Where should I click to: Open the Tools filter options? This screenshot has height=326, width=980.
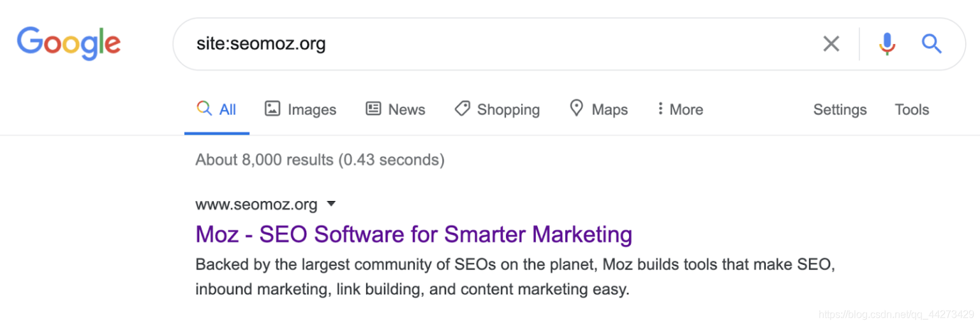click(x=912, y=110)
